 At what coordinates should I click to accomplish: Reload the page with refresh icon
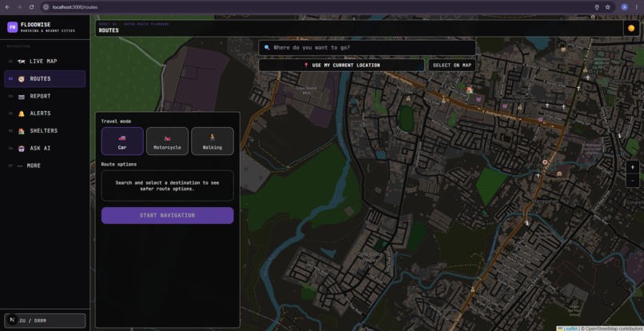pos(31,7)
